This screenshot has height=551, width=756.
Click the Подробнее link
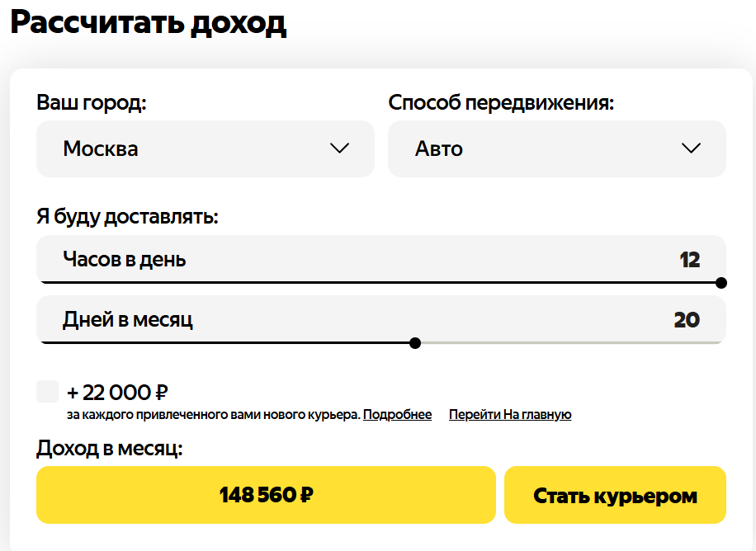point(398,414)
